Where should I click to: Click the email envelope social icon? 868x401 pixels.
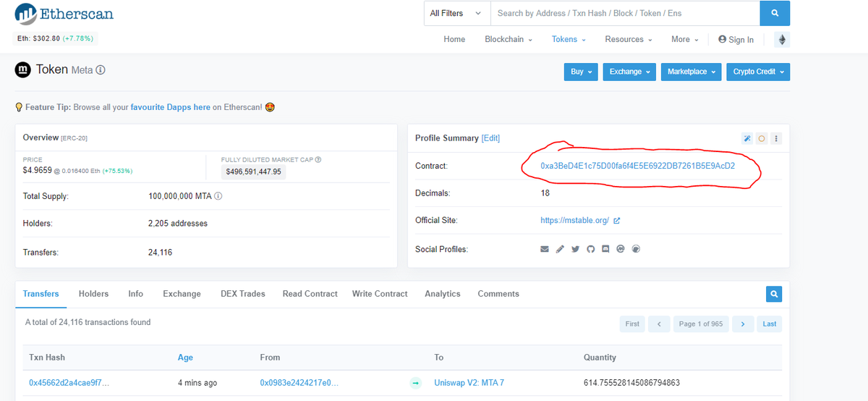(x=545, y=249)
